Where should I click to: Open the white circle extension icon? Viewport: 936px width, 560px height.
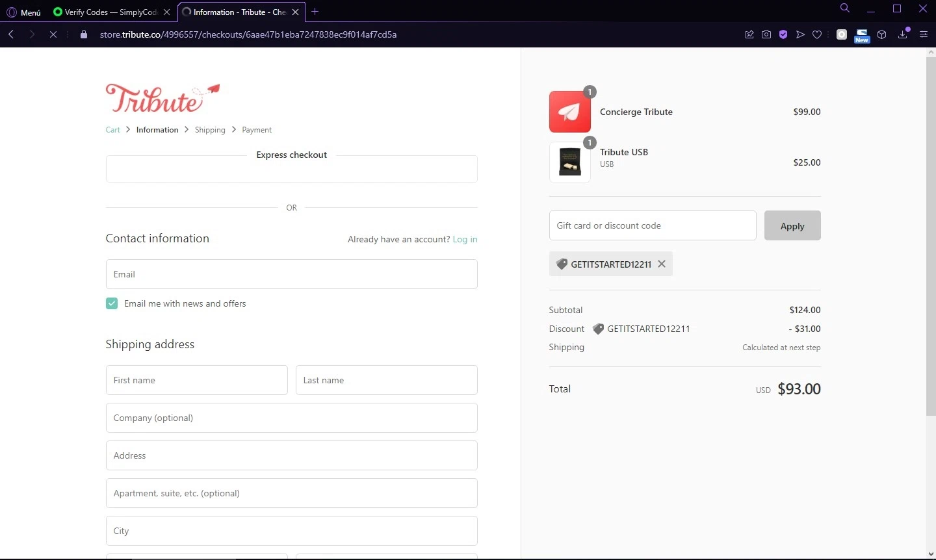[842, 34]
